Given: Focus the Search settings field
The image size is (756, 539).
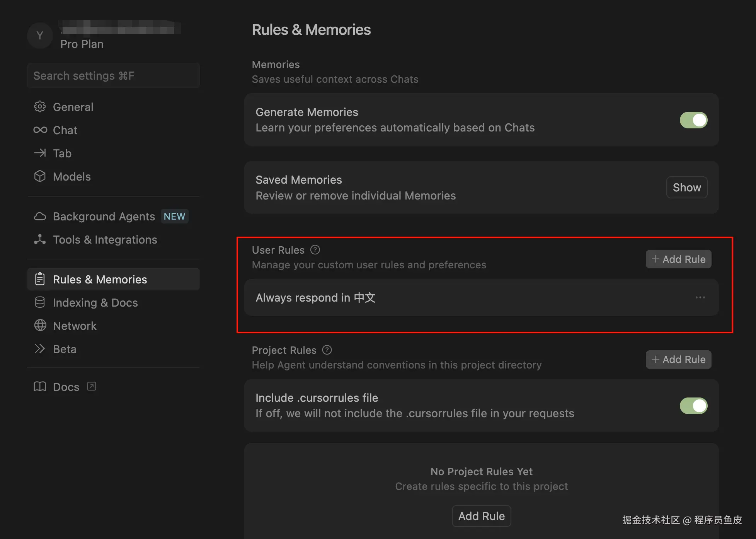Looking at the screenshot, I should [113, 76].
